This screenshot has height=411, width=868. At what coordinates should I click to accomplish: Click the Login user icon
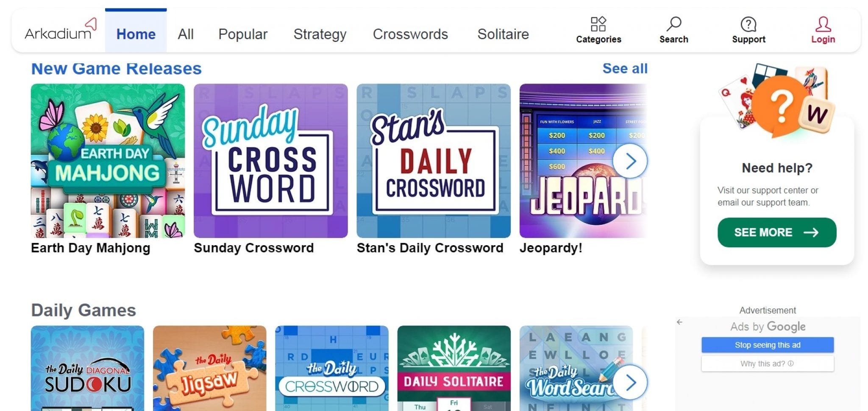pos(823,24)
